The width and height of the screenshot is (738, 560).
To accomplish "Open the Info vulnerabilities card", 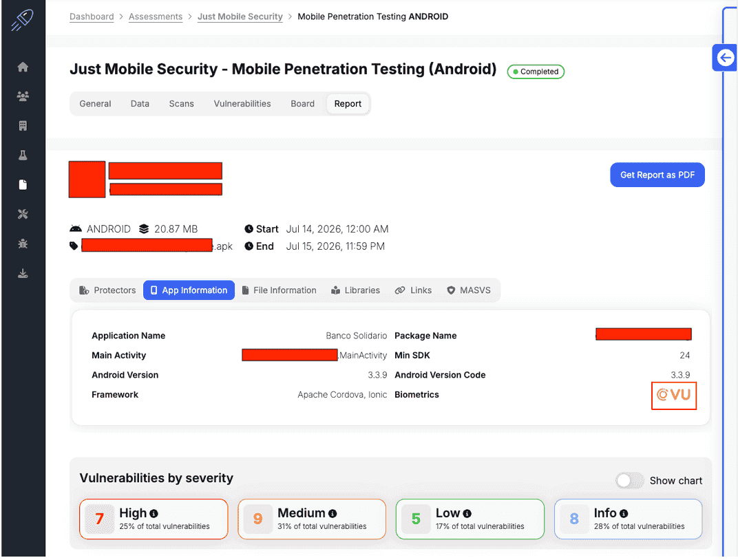I will pos(629,519).
